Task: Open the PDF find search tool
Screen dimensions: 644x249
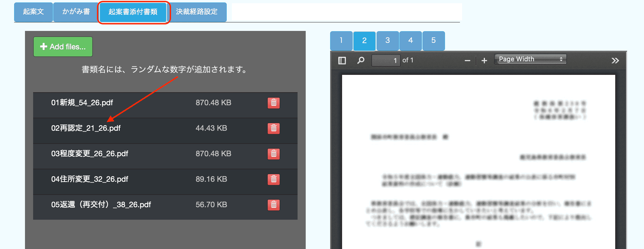Action: point(361,60)
